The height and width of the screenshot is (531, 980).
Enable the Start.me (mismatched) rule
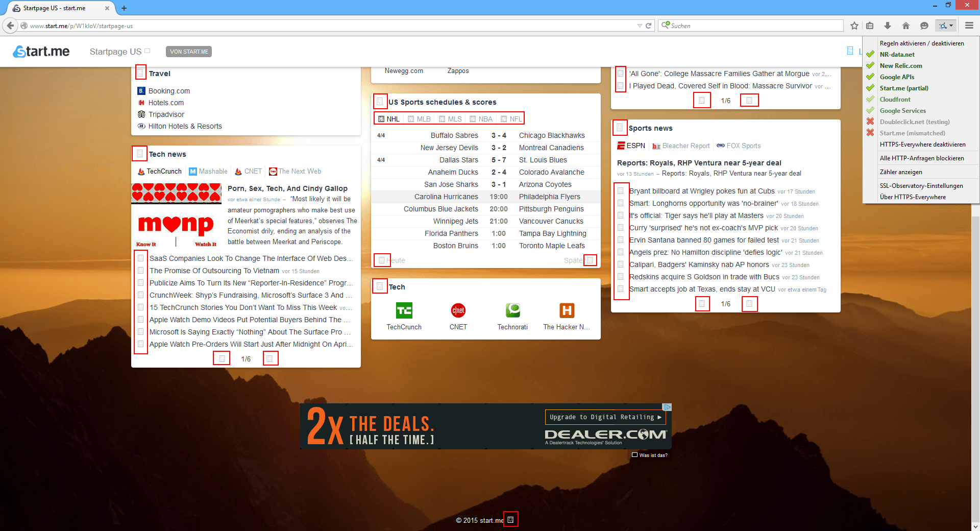[912, 133]
